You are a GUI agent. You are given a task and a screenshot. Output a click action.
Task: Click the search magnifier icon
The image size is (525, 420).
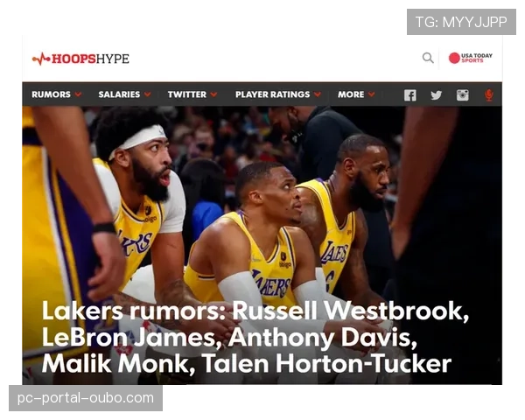point(428,58)
